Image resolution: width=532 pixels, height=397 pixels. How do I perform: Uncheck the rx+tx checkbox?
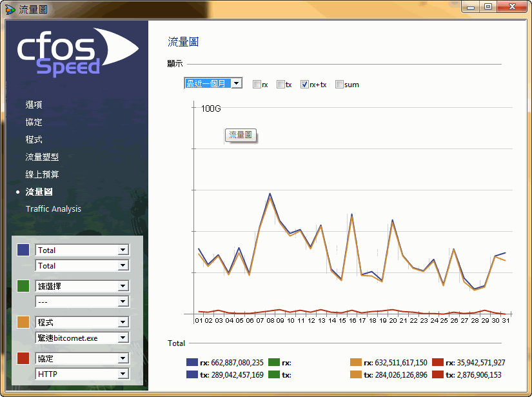(305, 85)
